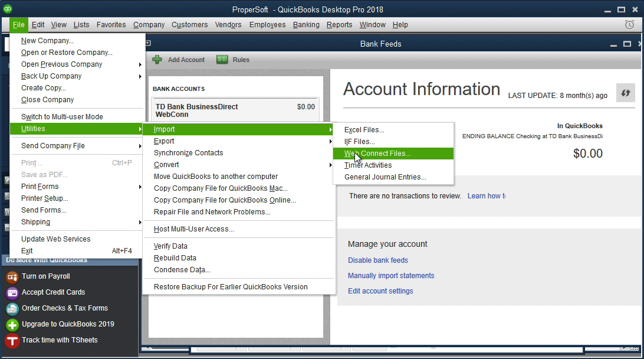Click the Disable bank feeds link

pos(378,260)
